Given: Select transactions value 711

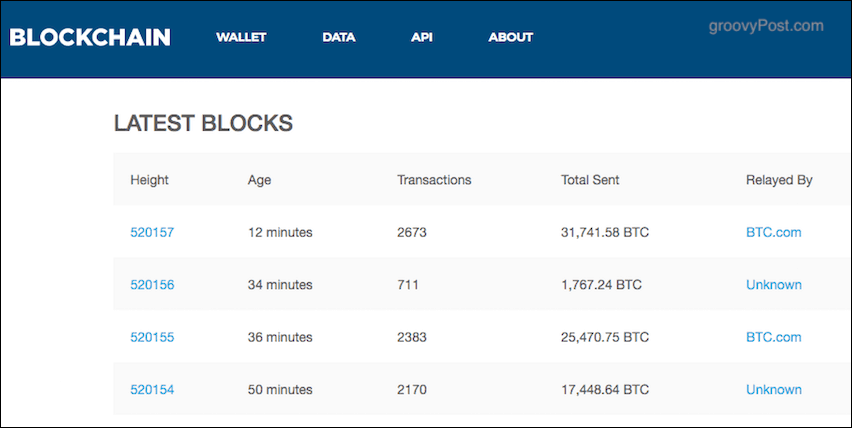Looking at the screenshot, I should (408, 285).
